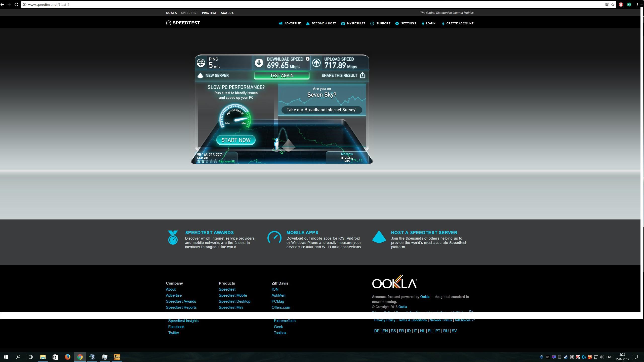
Task: Click the Kaspersky tray icon
Action: coord(578,357)
